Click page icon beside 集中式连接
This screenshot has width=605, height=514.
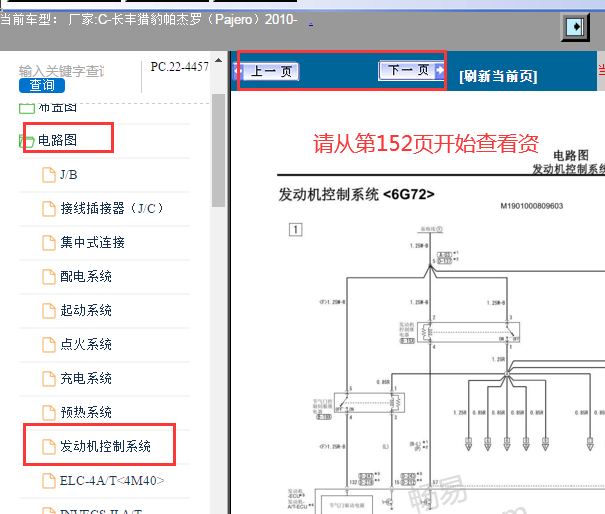[49, 243]
